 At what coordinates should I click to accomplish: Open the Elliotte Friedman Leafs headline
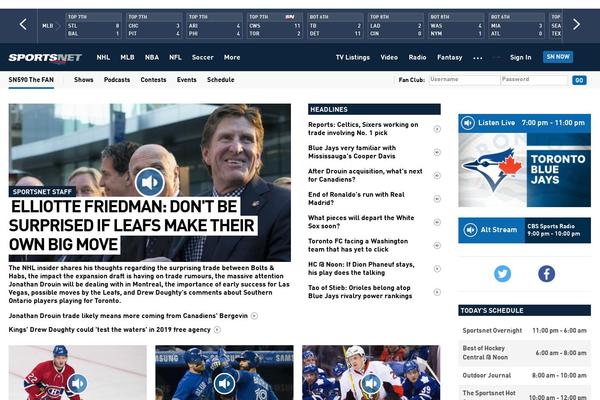coord(131,225)
